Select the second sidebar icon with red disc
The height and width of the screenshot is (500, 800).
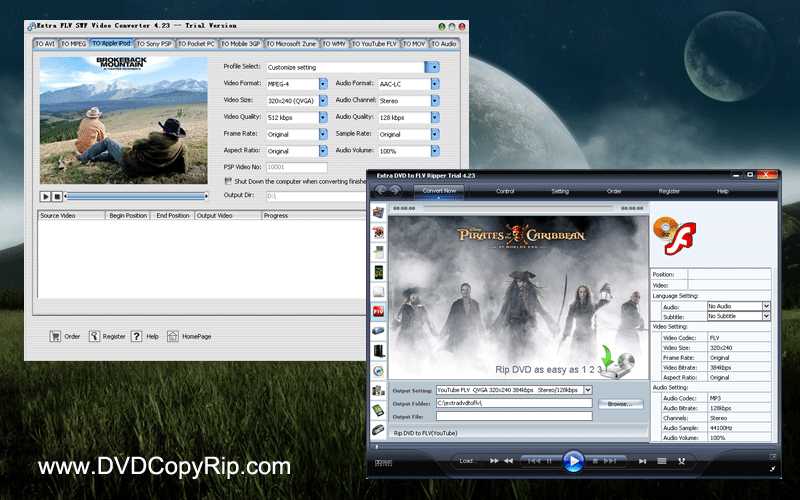point(378,232)
